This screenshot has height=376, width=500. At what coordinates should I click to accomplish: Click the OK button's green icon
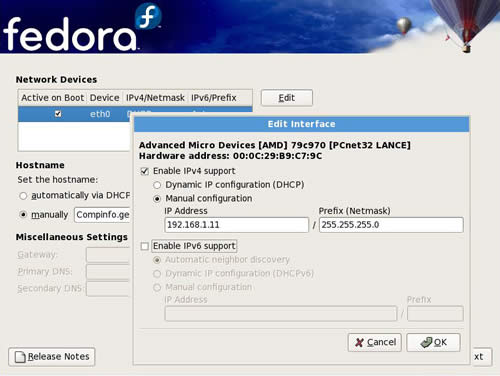[426, 342]
